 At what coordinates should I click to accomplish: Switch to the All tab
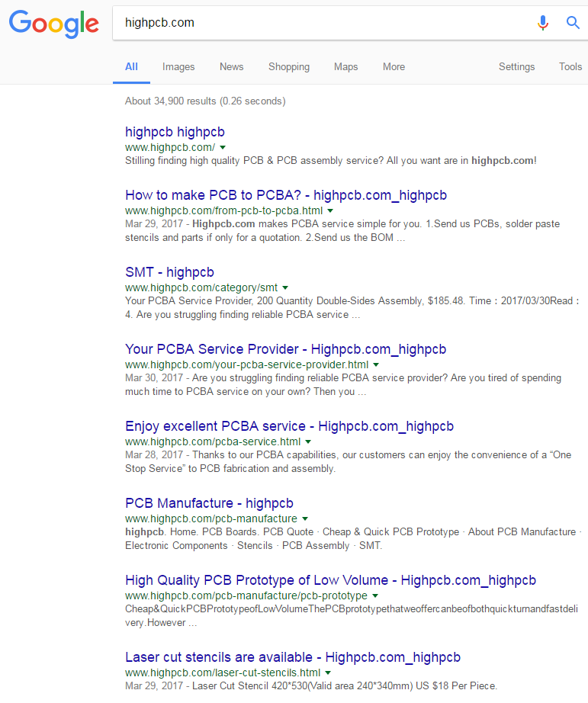(x=131, y=67)
